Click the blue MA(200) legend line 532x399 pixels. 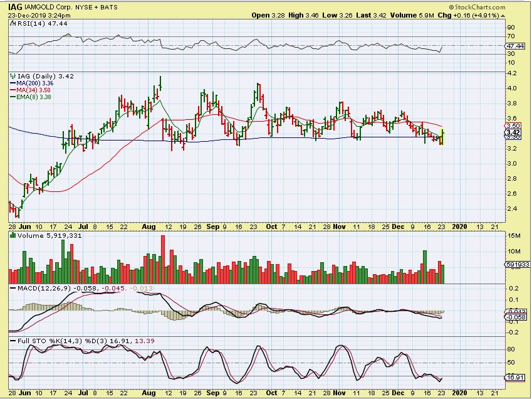(x=13, y=83)
